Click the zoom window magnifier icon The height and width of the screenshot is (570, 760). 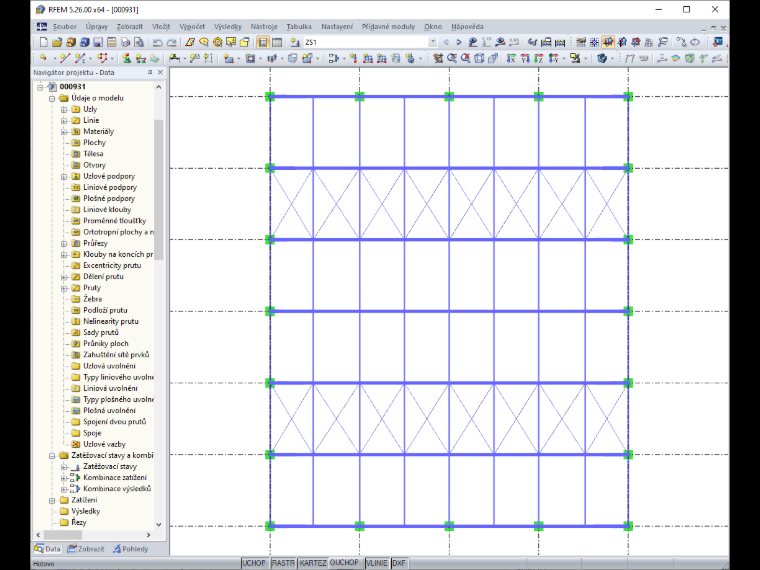[452, 58]
